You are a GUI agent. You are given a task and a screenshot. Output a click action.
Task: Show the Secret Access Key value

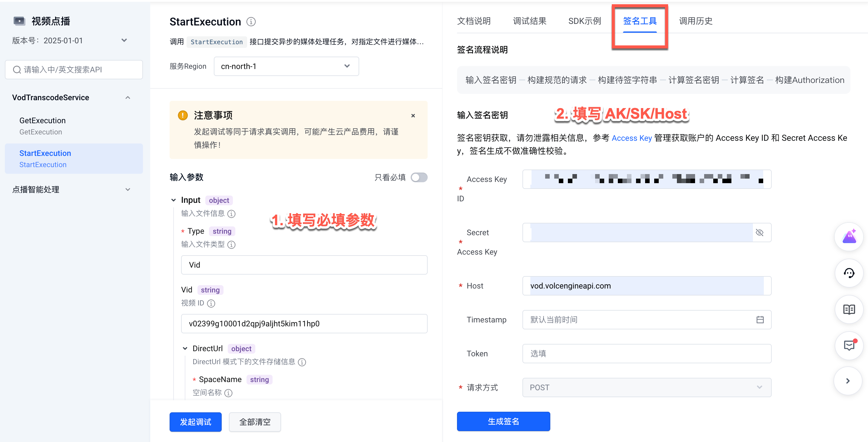[760, 233]
